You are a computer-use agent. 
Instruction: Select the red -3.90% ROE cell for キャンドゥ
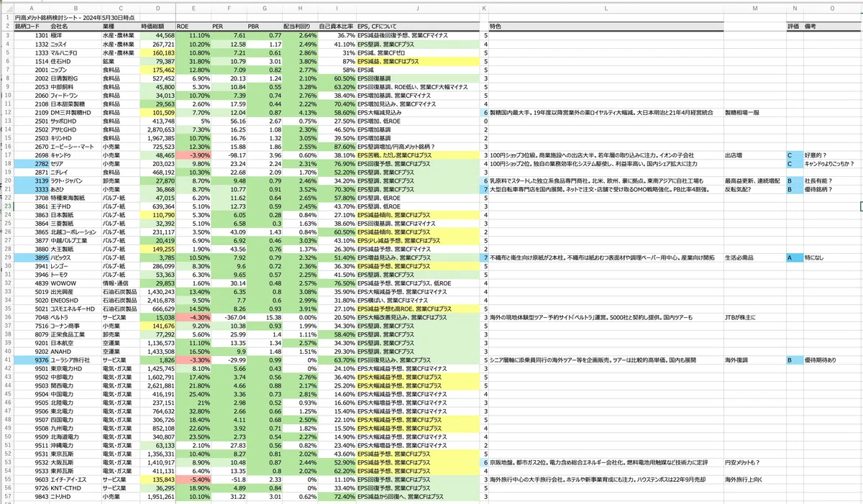point(194,155)
